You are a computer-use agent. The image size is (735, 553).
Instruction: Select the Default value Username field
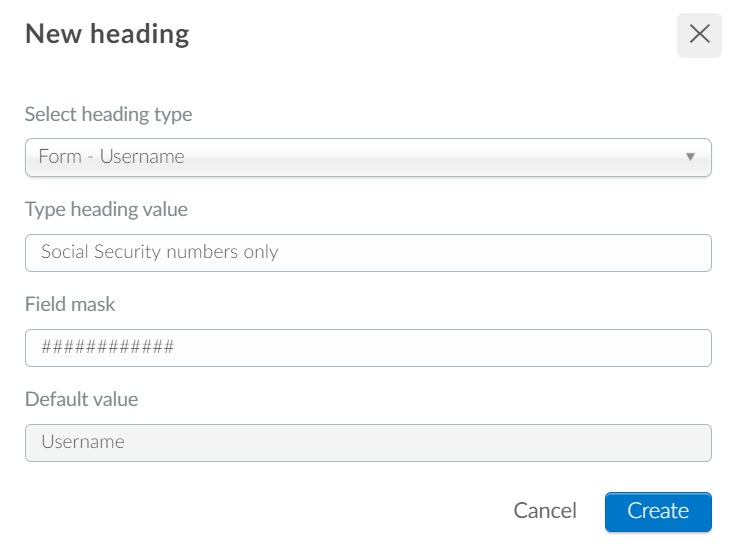coord(368,443)
